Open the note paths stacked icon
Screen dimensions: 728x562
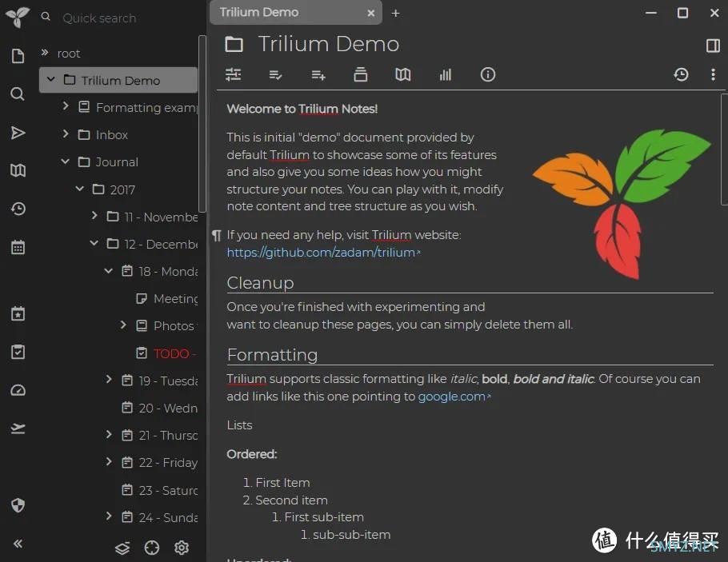pyautogui.click(x=361, y=74)
